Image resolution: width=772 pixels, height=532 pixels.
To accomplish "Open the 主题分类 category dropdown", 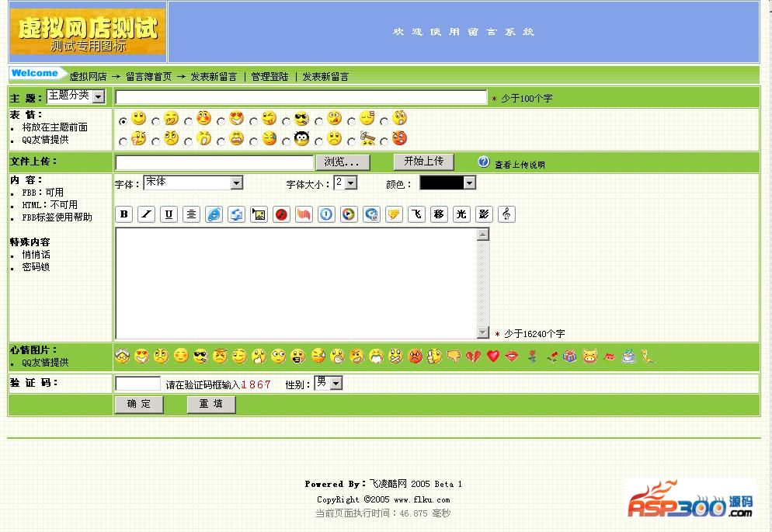I will coord(76,96).
